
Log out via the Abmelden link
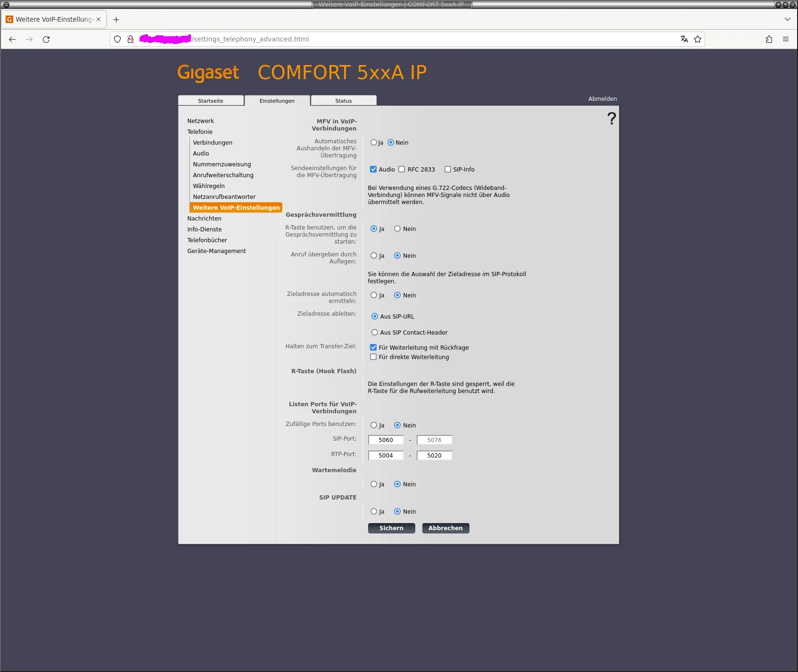[x=602, y=99]
